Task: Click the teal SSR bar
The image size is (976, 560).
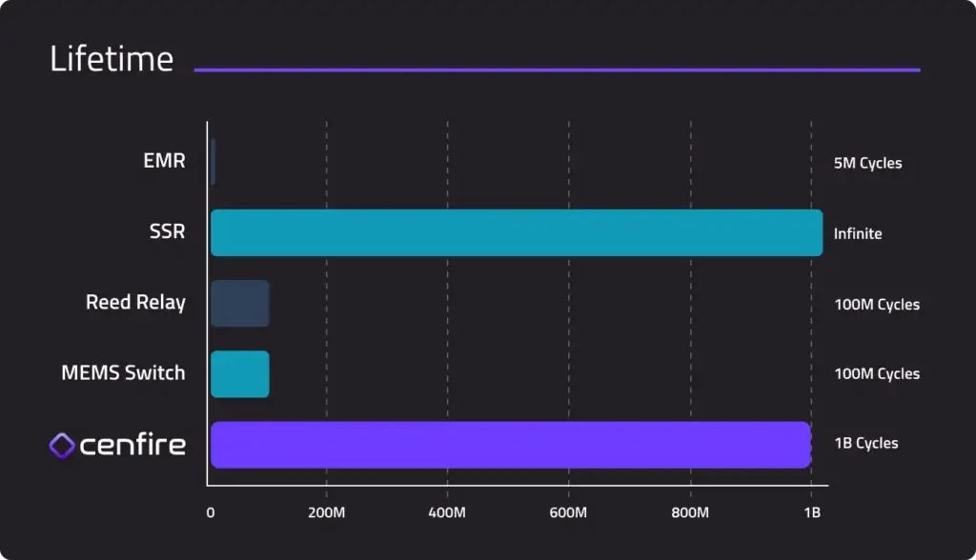Action: (515, 231)
